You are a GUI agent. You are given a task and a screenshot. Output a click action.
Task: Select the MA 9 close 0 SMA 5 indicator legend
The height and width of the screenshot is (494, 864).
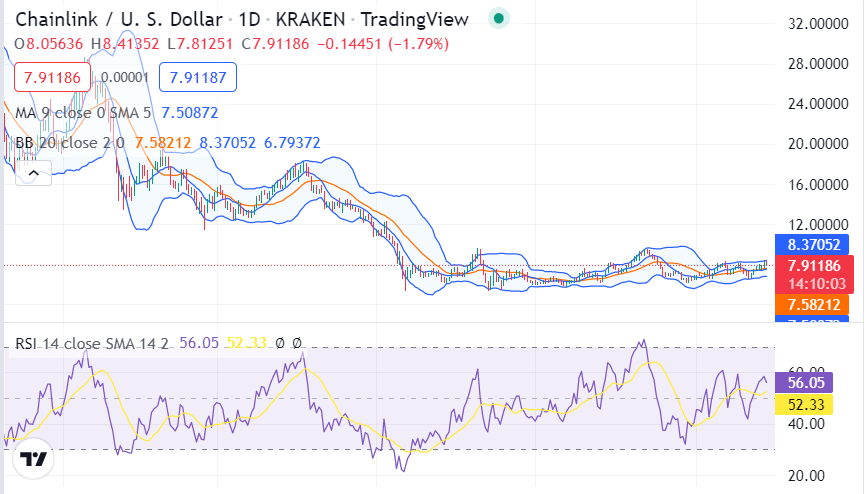pos(83,113)
